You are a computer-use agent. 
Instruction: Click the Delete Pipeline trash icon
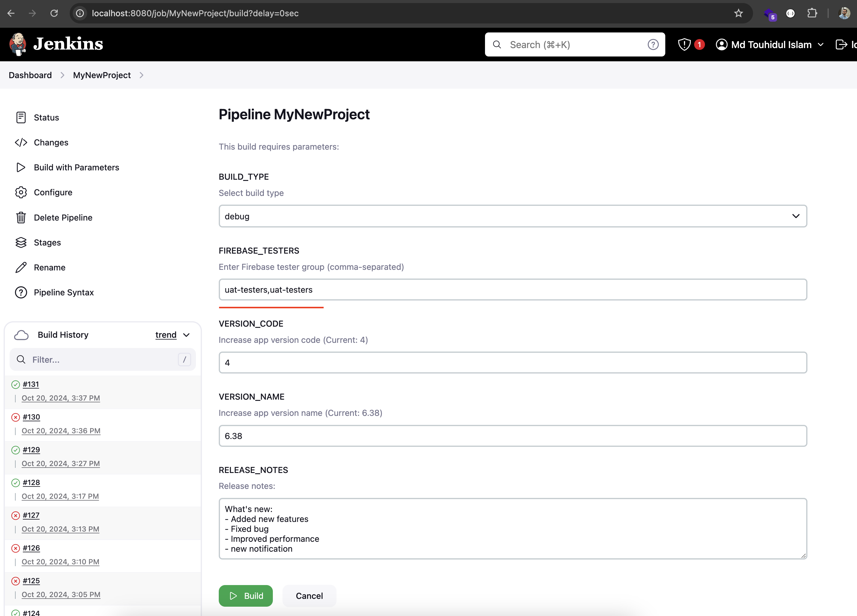coord(21,218)
